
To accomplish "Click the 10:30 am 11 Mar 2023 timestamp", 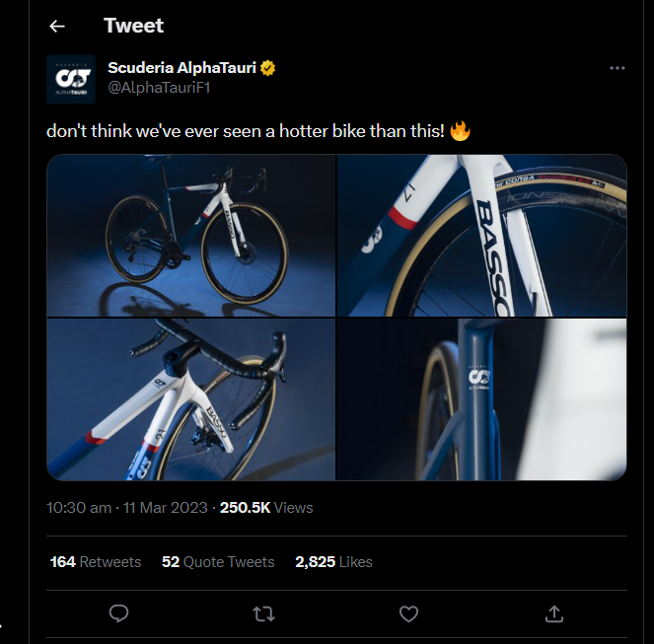I will tap(127, 508).
